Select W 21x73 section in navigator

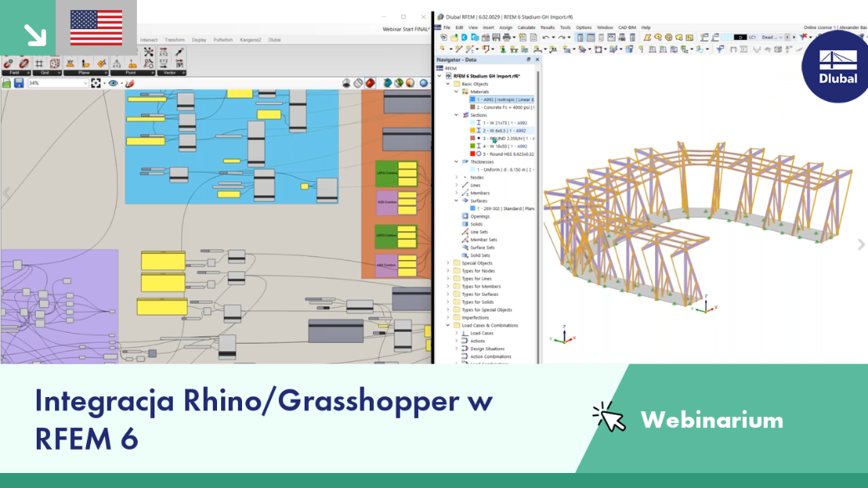click(502, 123)
